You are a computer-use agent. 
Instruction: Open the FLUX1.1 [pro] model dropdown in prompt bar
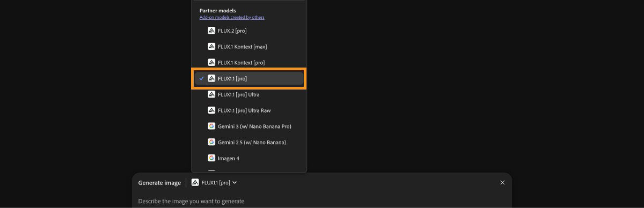tap(214, 182)
